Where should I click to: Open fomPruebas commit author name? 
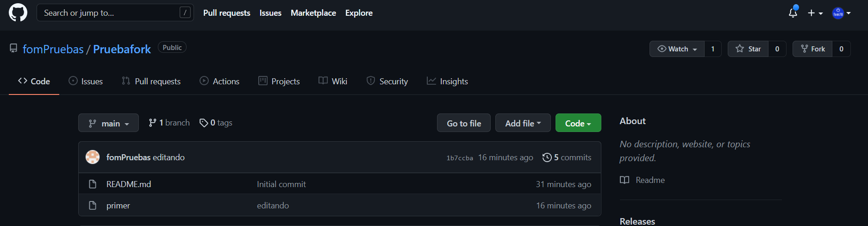(x=129, y=157)
